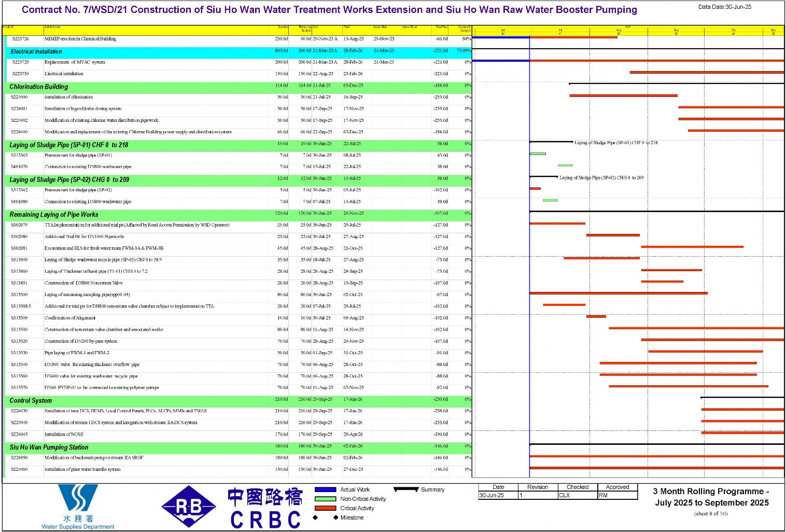Click Replacement of MVAC system row name
Image resolution: width=786 pixels, height=532 pixels.
(x=75, y=62)
